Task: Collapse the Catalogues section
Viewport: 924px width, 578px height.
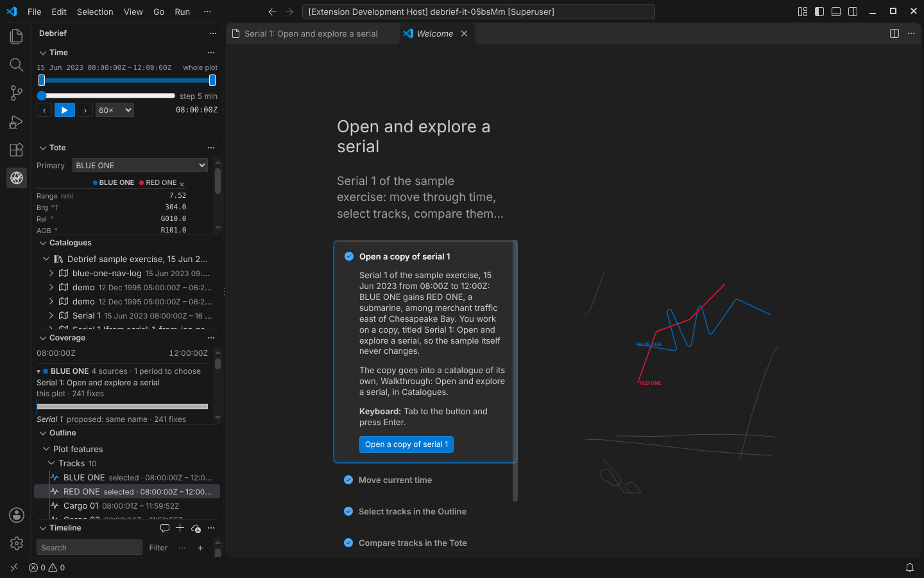Action: (43, 243)
